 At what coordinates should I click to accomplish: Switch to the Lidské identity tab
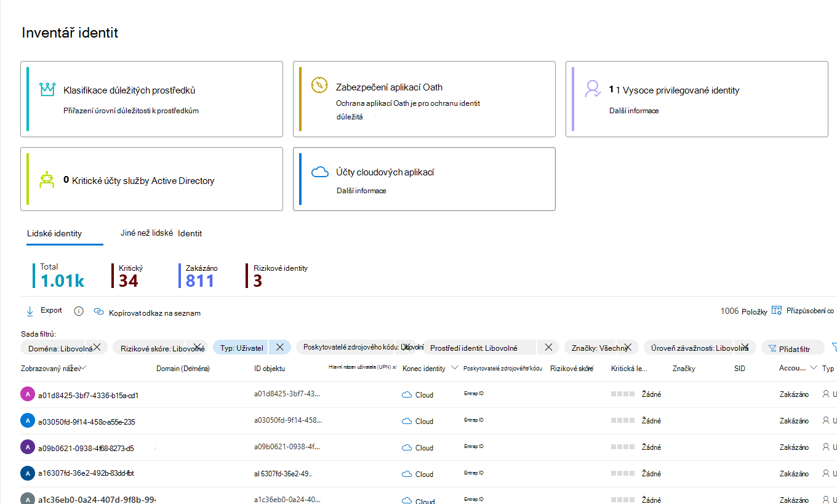pyautogui.click(x=54, y=233)
